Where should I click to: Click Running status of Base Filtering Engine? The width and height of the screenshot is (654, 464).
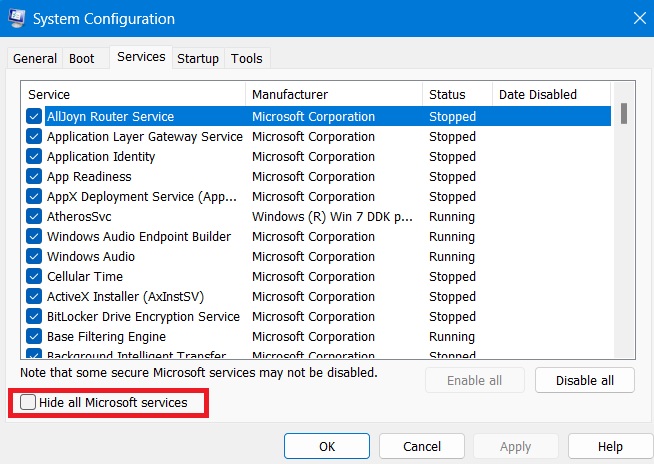452,337
